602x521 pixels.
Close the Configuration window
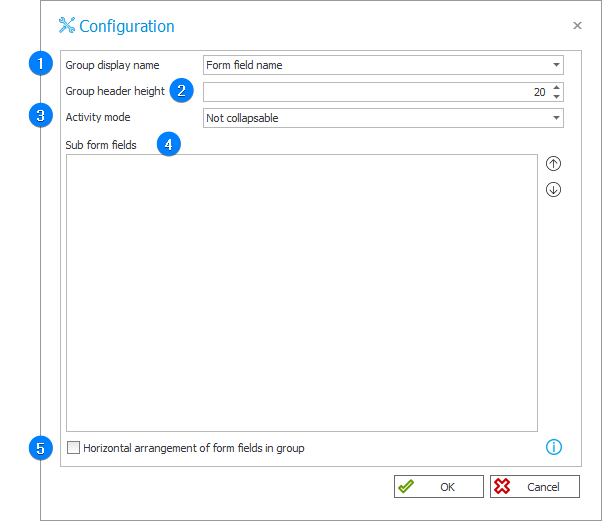pyautogui.click(x=577, y=26)
